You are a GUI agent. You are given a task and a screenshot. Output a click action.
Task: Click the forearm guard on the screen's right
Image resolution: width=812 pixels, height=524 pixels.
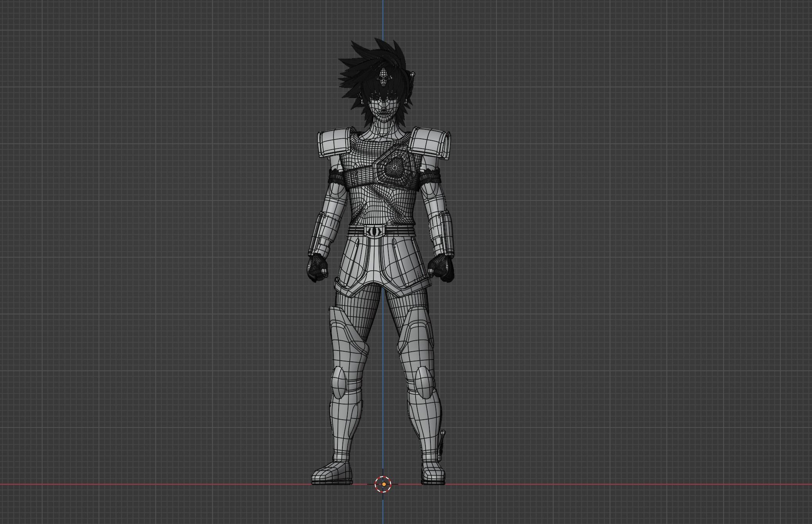pos(442,234)
